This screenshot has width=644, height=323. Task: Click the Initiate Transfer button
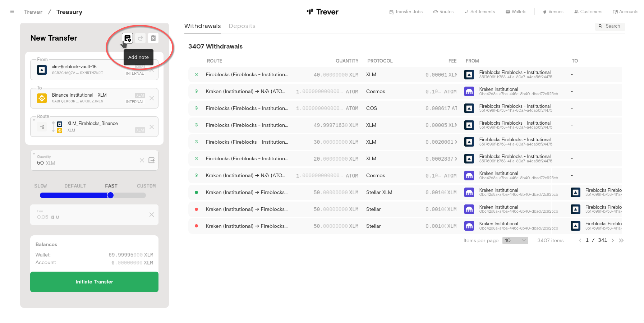[94, 282]
